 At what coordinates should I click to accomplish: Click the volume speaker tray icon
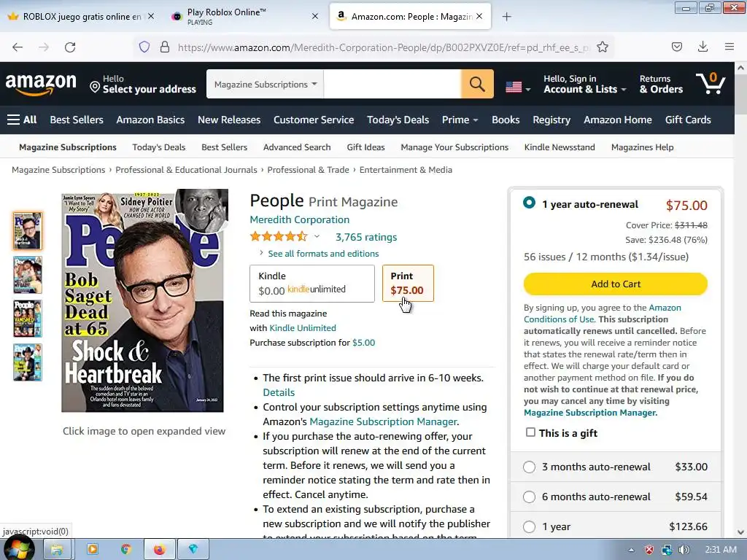(684, 550)
